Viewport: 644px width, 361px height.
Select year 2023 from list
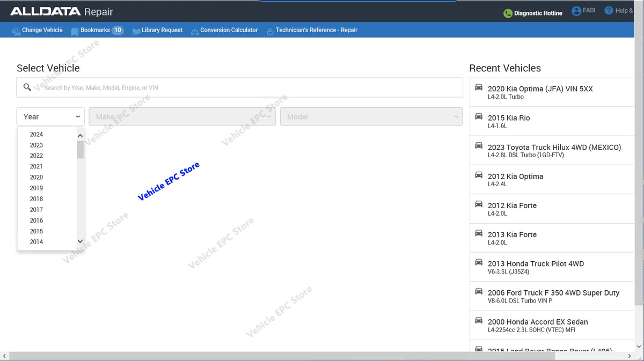coord(36,145)
